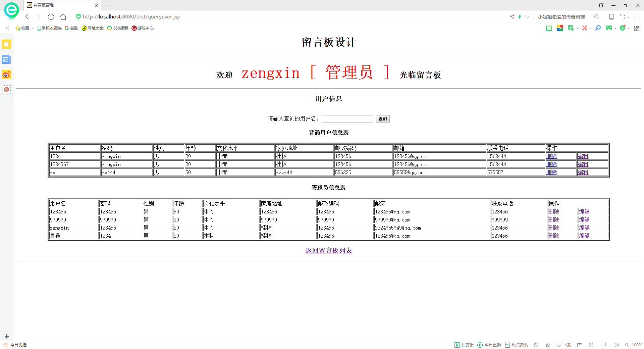This screenshot has height=349, width=644.
Task: Open 谷歌 bookmark
Action: pos(71,28)
